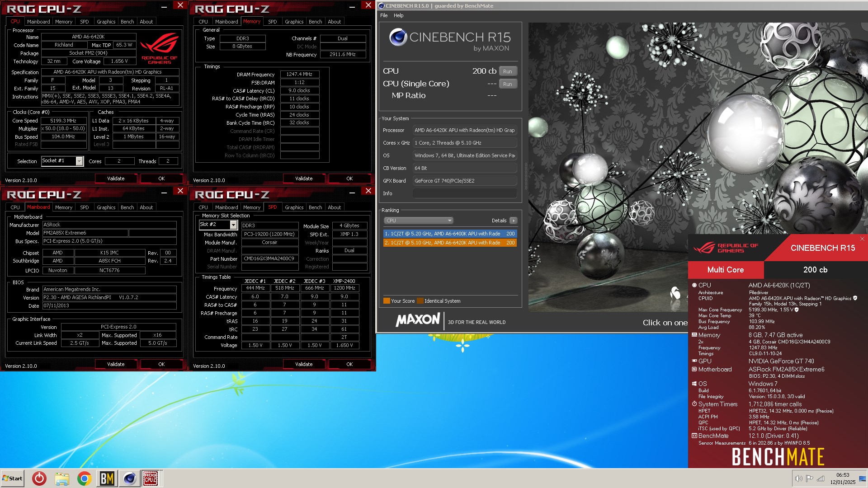Click Validate in CPU-Z SPD window
The image size is (868, 488).
tap(304, 364)
